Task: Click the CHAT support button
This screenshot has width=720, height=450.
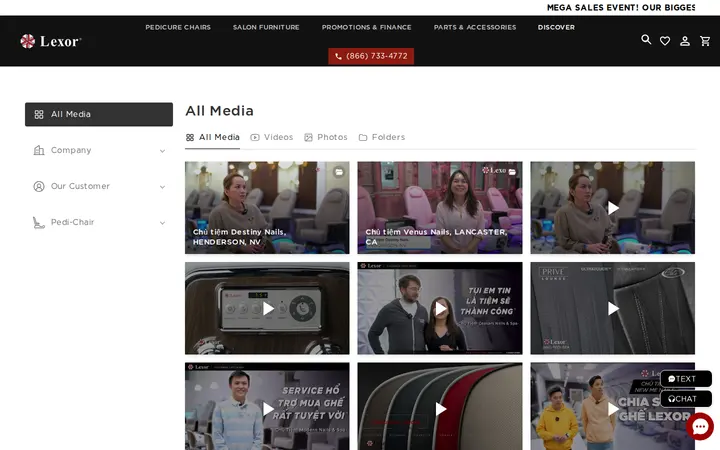Action: pyautogui.click(x=686, y=399)
